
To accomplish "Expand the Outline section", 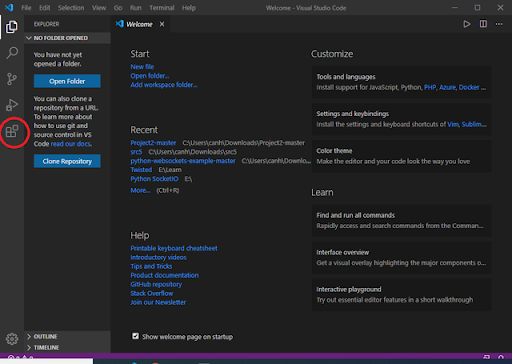I will [67, 336].
